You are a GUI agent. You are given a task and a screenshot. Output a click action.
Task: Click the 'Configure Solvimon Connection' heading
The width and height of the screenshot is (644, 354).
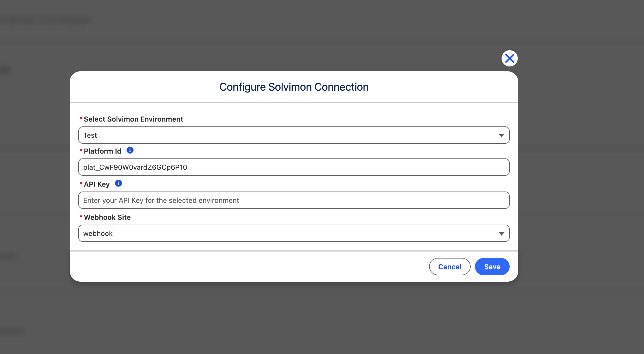tap(294, 87)
